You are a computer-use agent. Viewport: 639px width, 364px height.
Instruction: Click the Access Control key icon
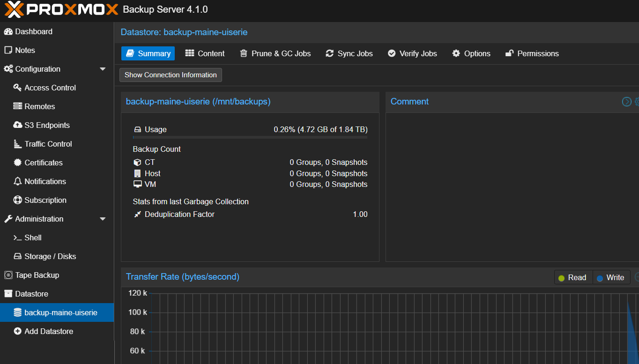18,88
